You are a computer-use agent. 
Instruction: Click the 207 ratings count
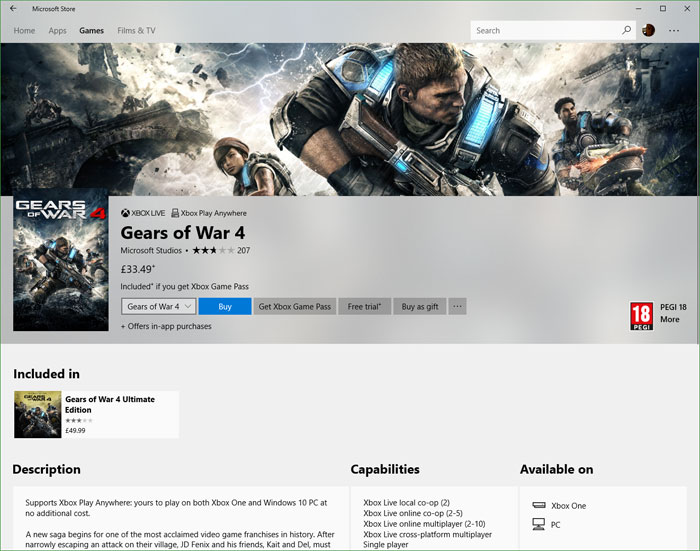click(243, 250)
